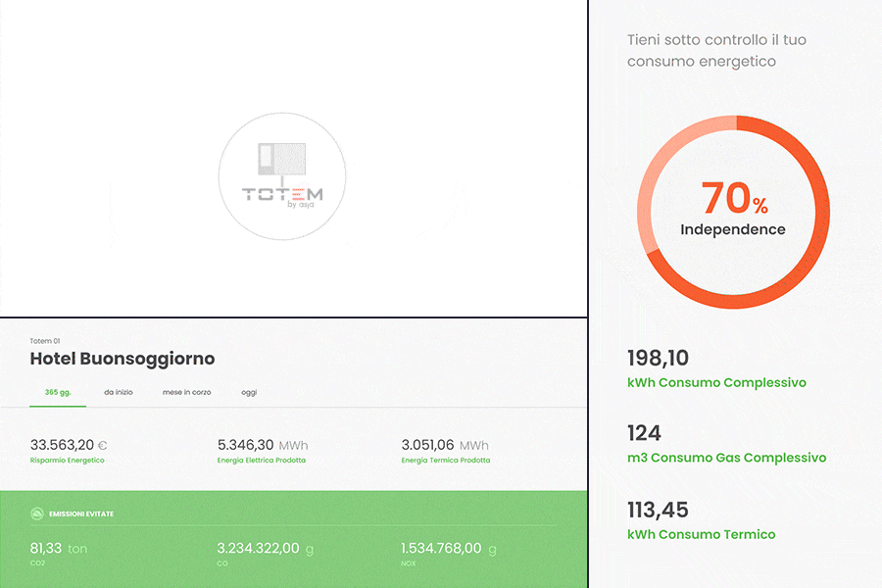Click the Hotel Buonsoggiorno title

pyautogui.click(x=122, y=359)
